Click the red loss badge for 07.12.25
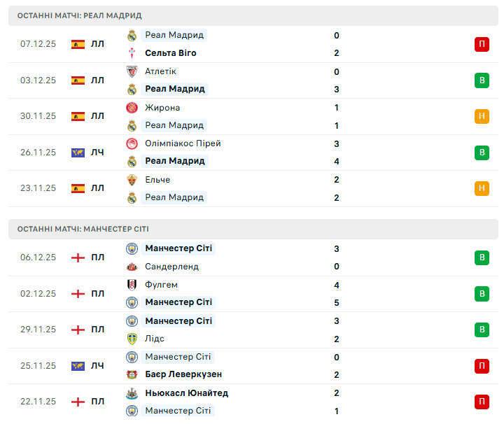The height and width of the screenshot is (424, 504). click(482, 44)
